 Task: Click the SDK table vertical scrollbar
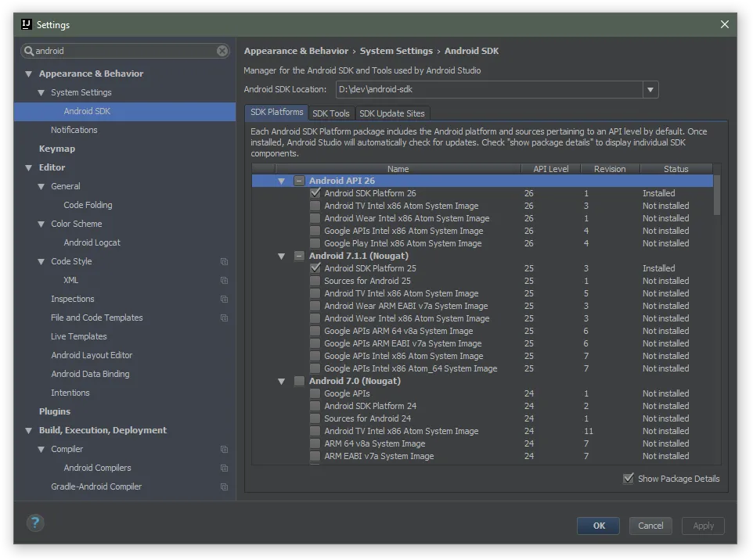[x=717, y=196]
